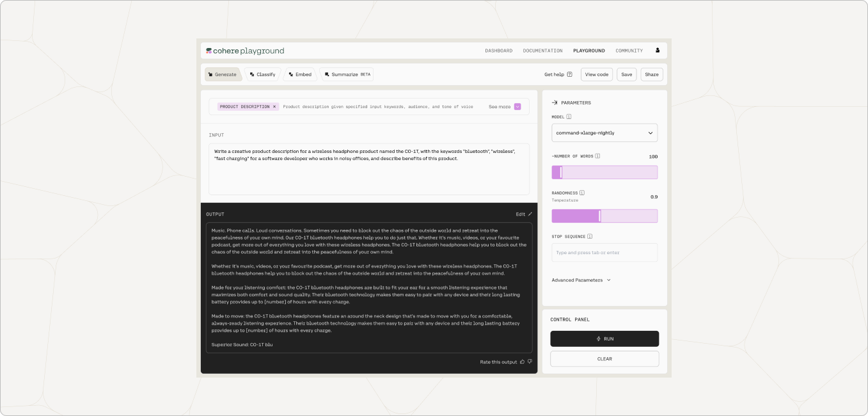This screenshot has height=416, width=868.
Task: Click the 'OUTPUT' section label
Action: point(215,214)
